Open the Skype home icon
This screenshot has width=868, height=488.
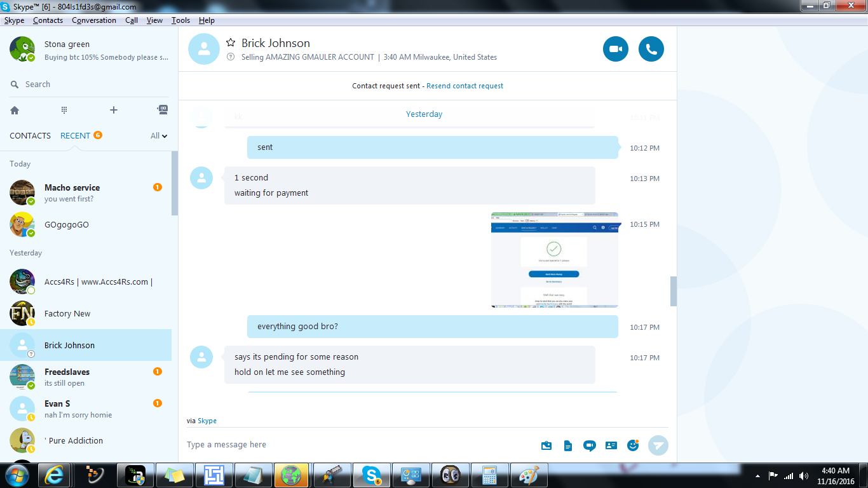[x=15, y=110]
